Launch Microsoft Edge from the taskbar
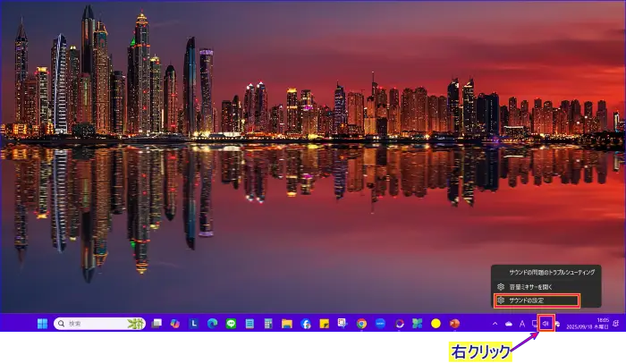626x364 pixels. 213,324
